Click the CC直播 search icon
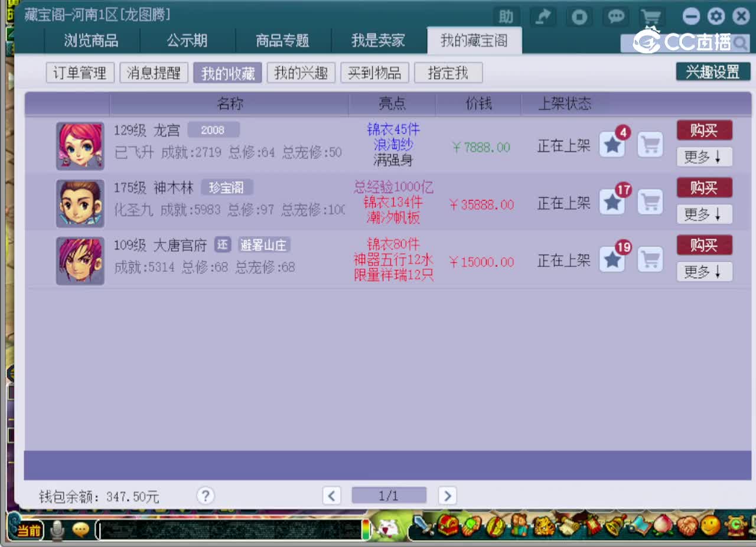 pos(741,43)
